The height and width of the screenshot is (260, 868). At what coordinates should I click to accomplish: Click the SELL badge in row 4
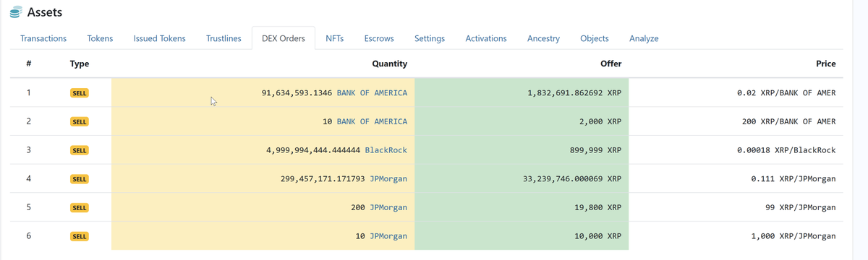click(80, 179)
